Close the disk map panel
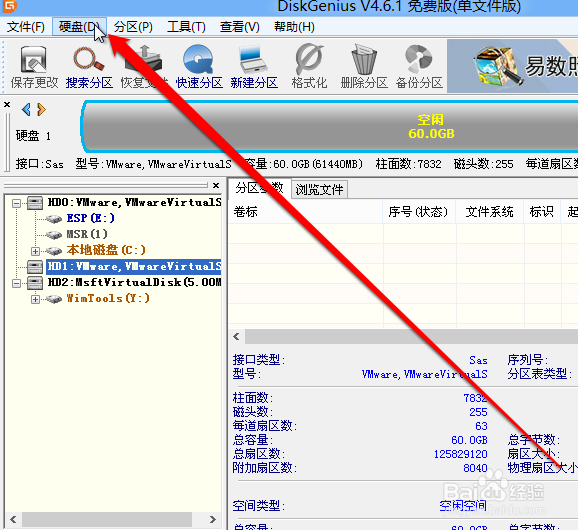 pyautogui.click(x=7, y=105)
